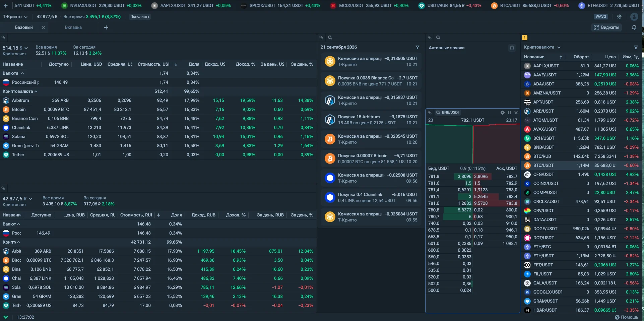Open Помощь help link
This screenshot has height=321, width=644.
click(627, 317)
